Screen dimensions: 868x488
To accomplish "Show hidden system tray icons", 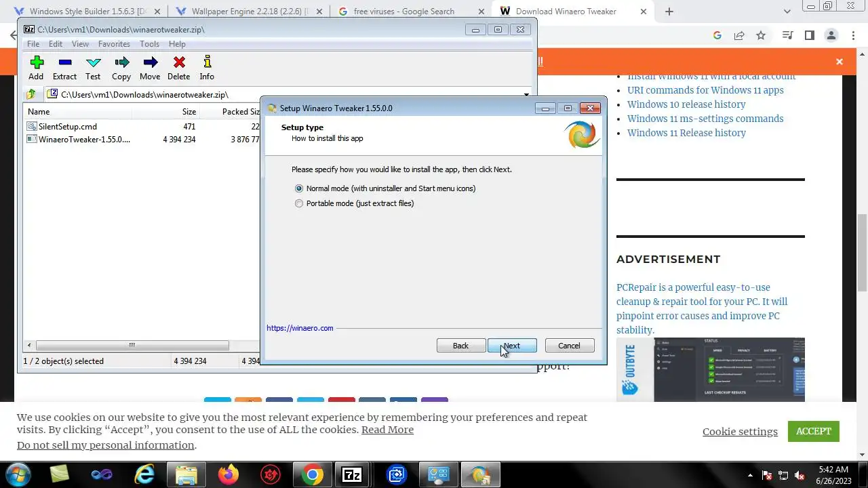I will tap(750, 475).
